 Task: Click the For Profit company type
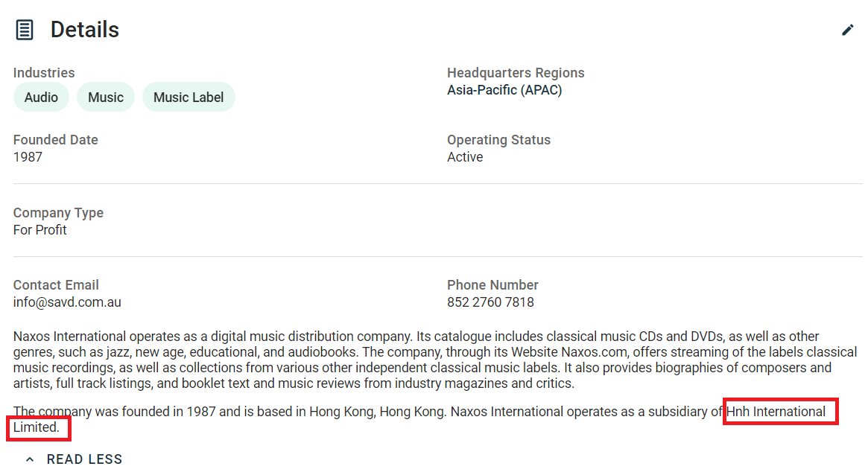click(39, 230)
